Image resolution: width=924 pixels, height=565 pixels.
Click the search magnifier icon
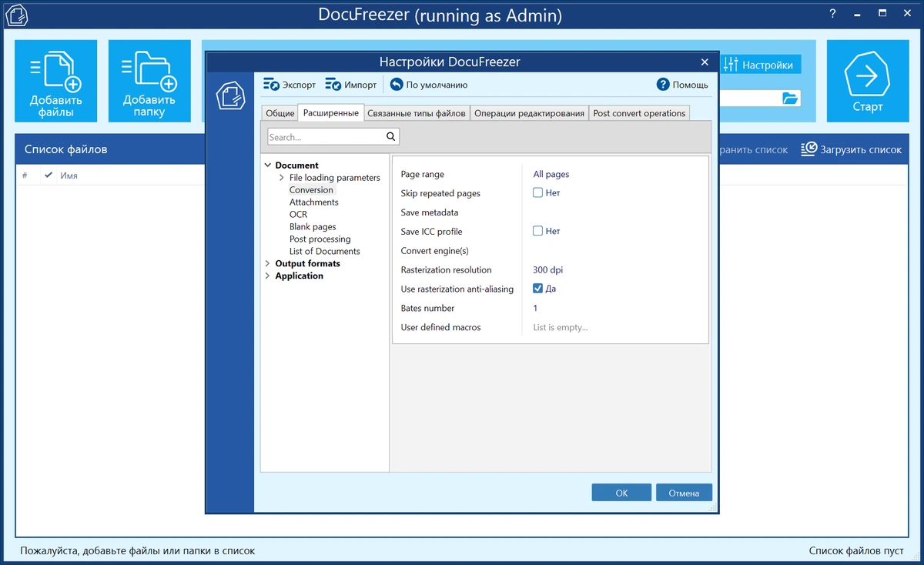coord(391,137)
